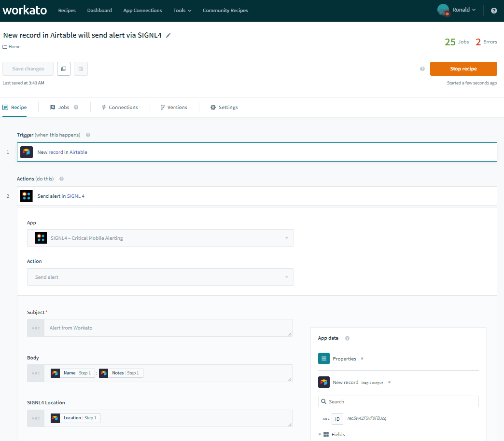This screenshot has height=441, width=504.
Task: Collapse the Fields tree section
Action: [320, 435]
